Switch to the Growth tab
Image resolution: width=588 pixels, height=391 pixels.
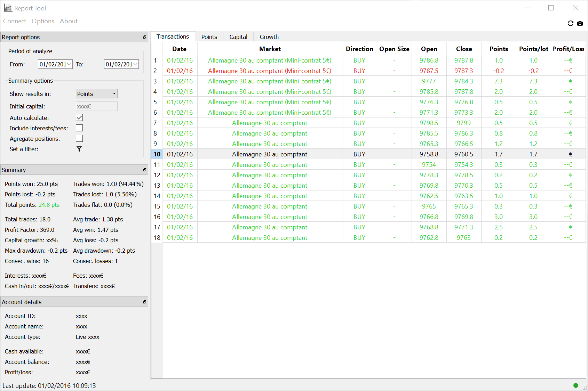pyautogui.click(x=269, y=37)
